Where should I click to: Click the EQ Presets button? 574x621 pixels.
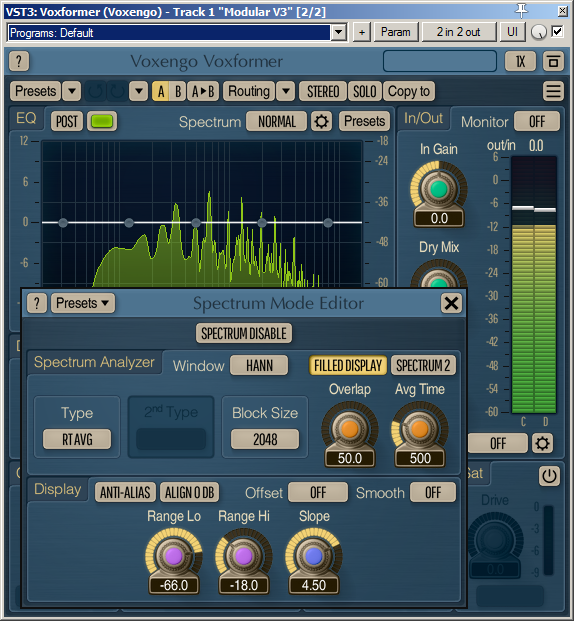[364, 121]
